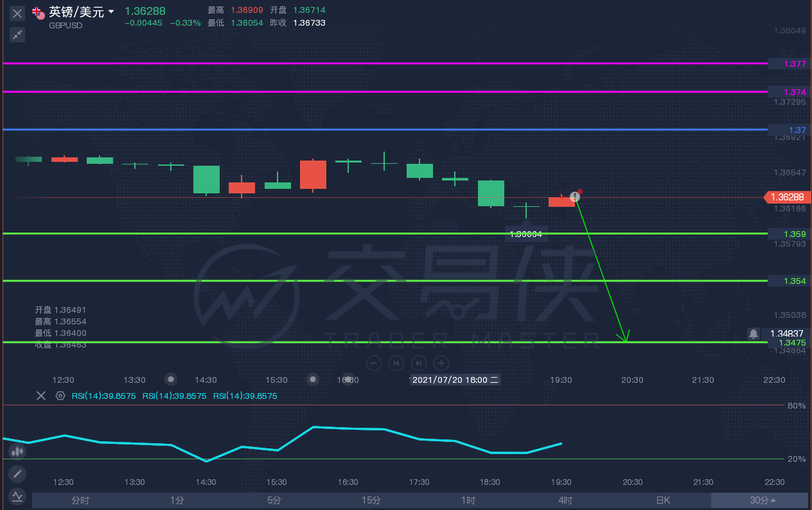Jump to next candle with skip-forward button

[x=418, y=363]
